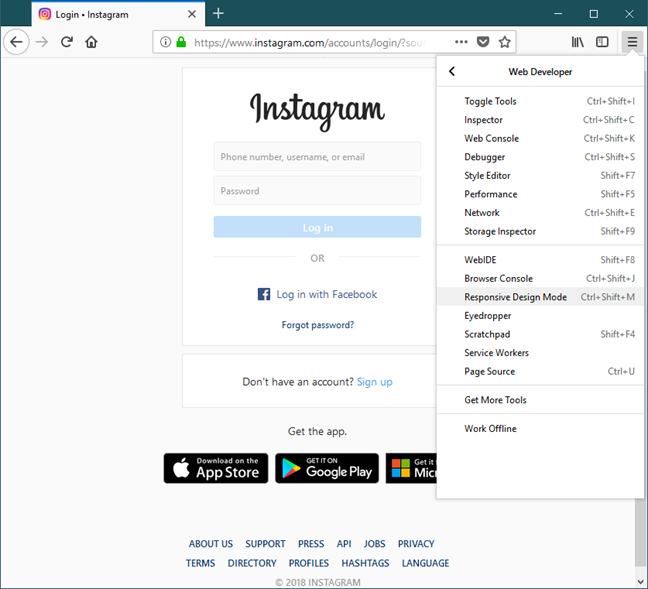
Task: Launch Debugger from the menu
Action: point(540,157)
